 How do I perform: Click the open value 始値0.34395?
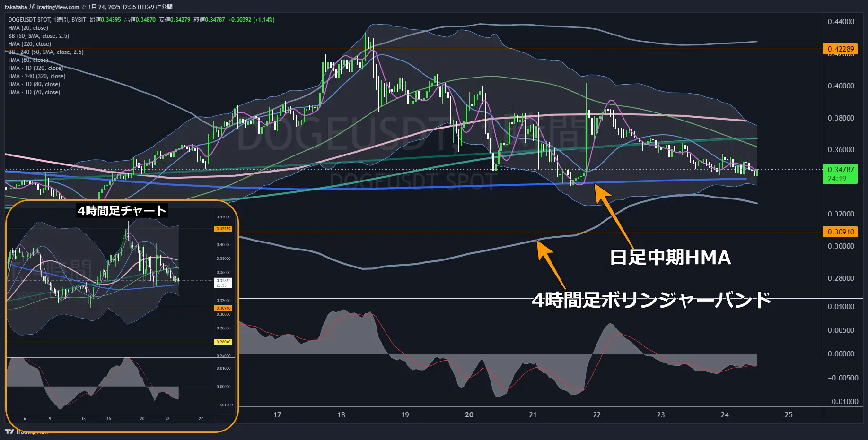pyautogui.click(x=105, y=20)
